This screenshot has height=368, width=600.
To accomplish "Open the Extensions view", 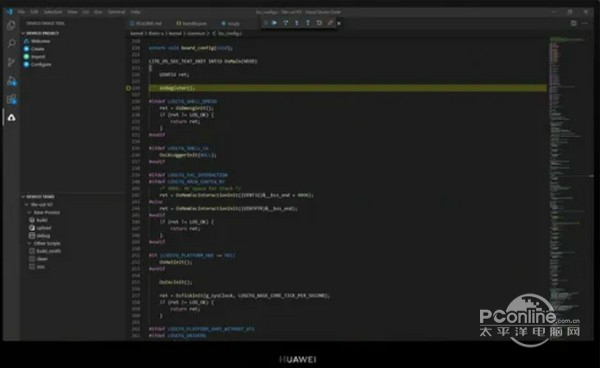I will tap(11, 99).
